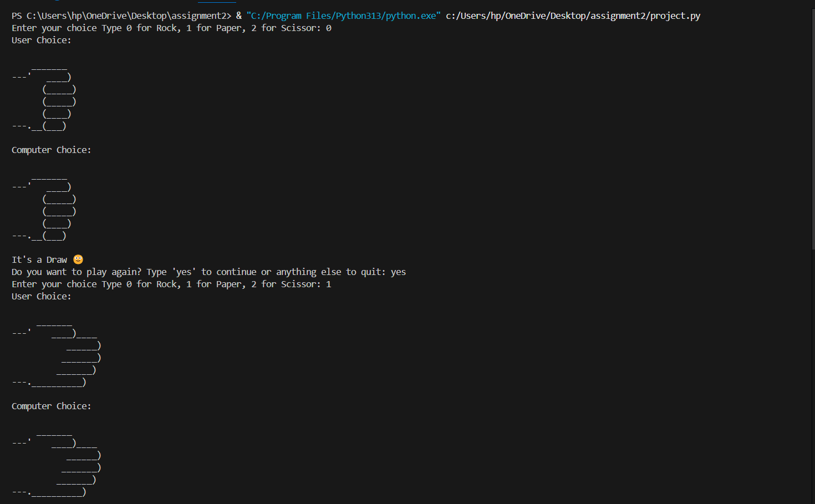Click the PS assignment2 directory prompt
815x504 pixels.
click(x=121, y=16)
